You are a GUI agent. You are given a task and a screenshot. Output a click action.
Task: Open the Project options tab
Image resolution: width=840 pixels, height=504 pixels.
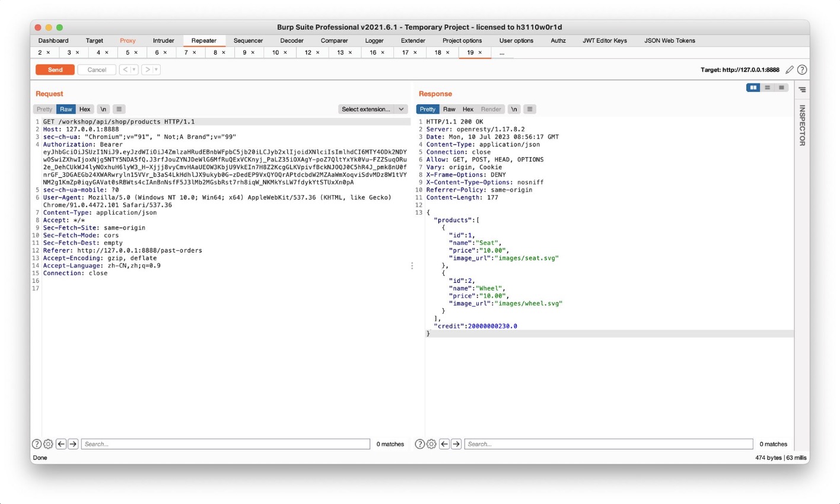click(462, 40)
